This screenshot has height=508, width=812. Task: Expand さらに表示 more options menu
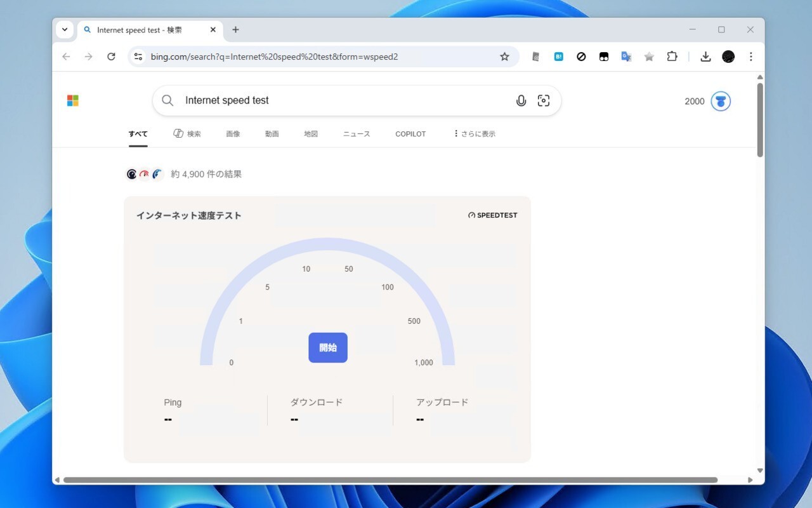click(474, 134)
